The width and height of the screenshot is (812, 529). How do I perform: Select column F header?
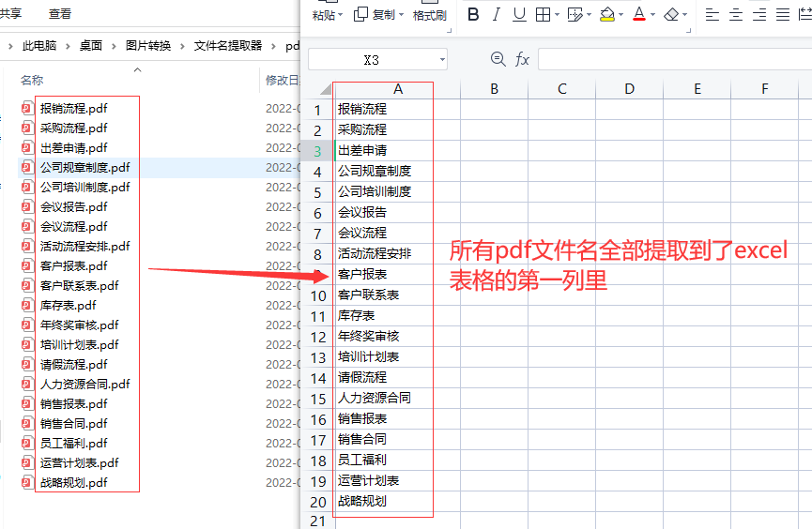click(765, 89)
